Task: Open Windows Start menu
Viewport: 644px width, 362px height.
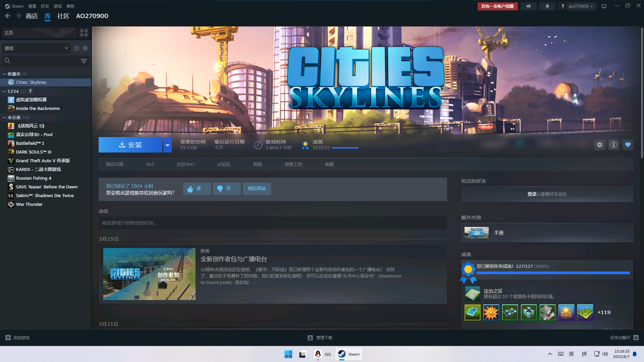Action: (x=288, y=354)
